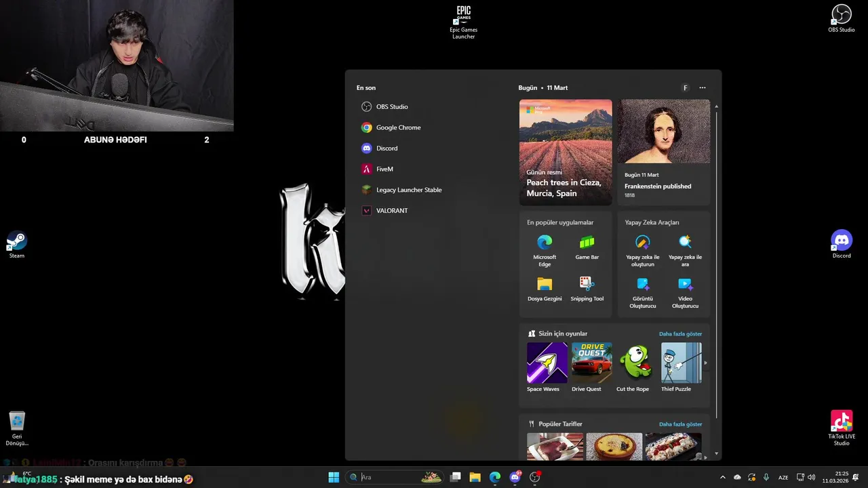Click the Ara search input field
Screen dimensions: 868x488
click(x=395, y=477)
